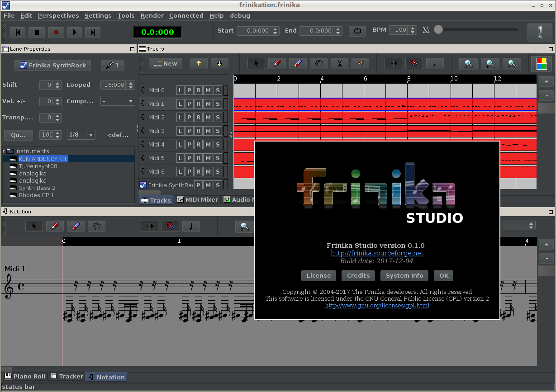This screenshot has height=392, width=556.
Task: Click OK to close the About dialog
Action: 444,275
